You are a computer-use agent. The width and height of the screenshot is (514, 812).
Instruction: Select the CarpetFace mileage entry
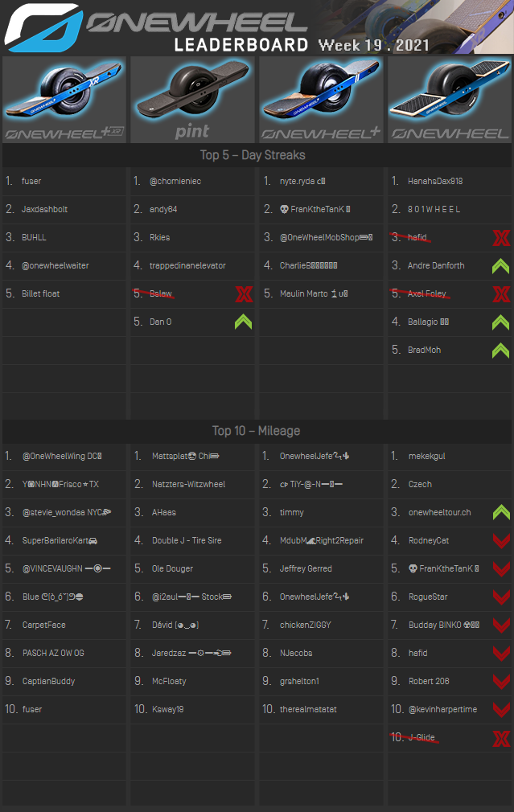click(43, 625)
